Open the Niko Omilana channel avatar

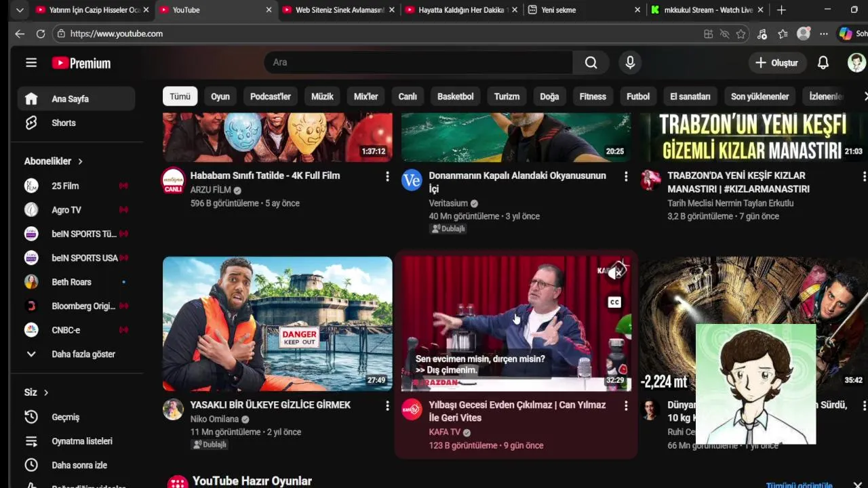(173, 409)
